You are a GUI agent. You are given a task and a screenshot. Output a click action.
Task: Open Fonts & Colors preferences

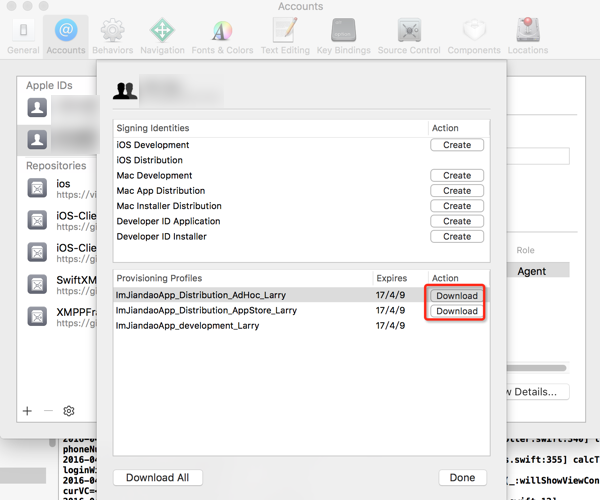(x=222, y=37)
